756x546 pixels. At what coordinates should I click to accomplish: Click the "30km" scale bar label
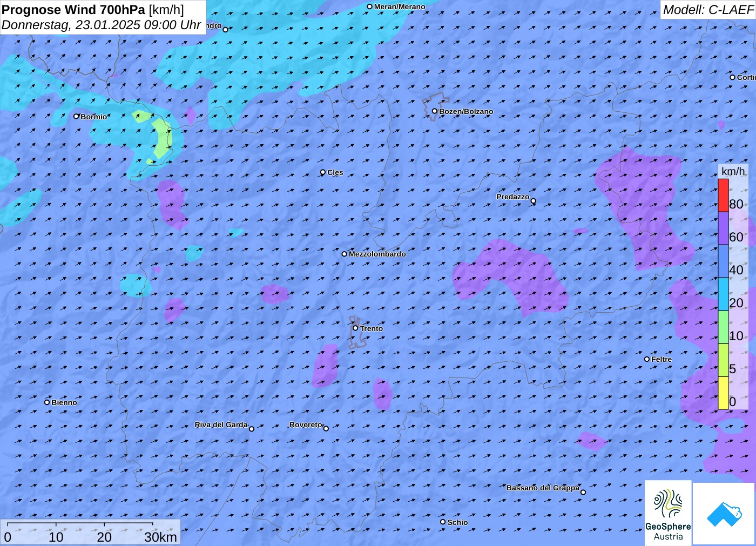pyautogui.click(x=160, y=537)
